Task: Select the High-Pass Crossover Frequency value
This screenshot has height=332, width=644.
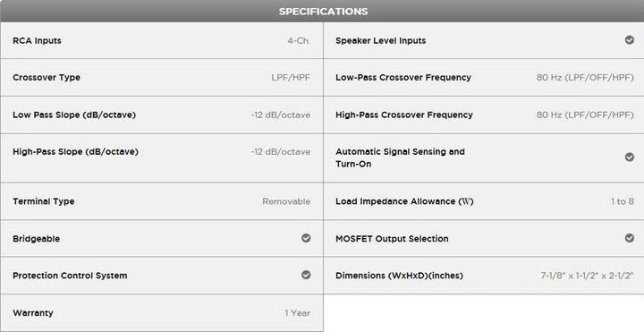Action: [585, 115]
